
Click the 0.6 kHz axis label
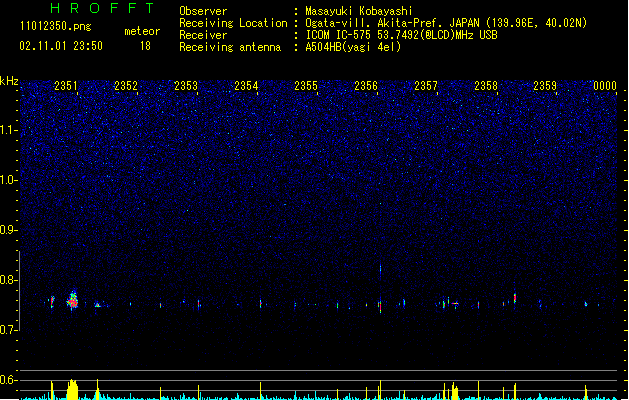click(9, 380)
